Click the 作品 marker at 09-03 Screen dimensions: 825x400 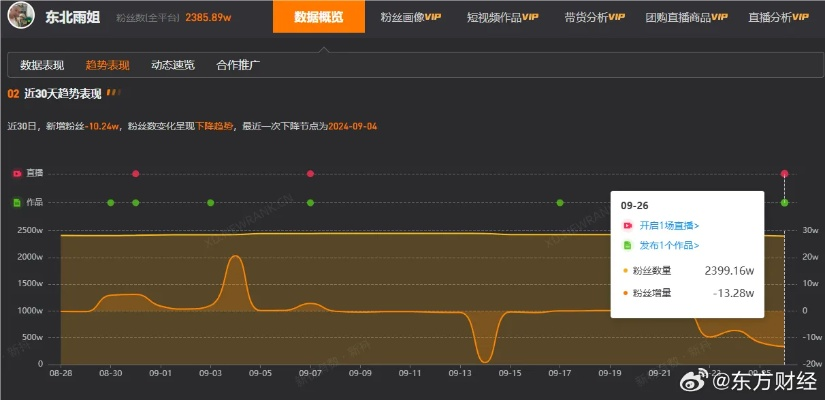[210, 203]
